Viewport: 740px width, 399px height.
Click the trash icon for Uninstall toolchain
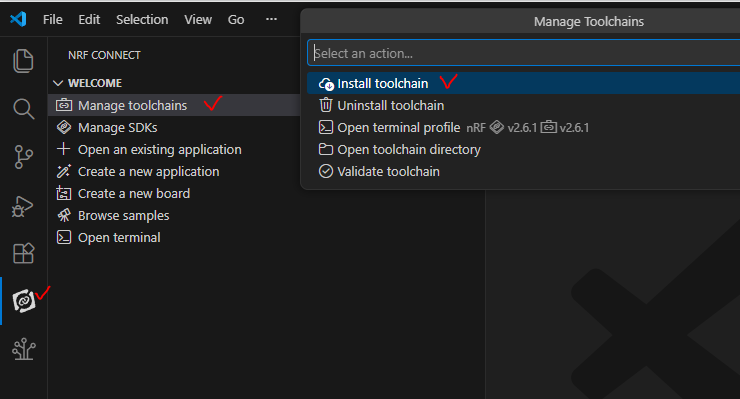click(x=326, y=105)
